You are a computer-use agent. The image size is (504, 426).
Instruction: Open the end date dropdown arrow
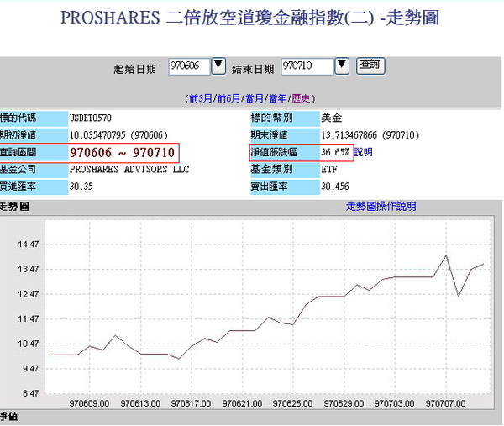click(x=342, y=66)
